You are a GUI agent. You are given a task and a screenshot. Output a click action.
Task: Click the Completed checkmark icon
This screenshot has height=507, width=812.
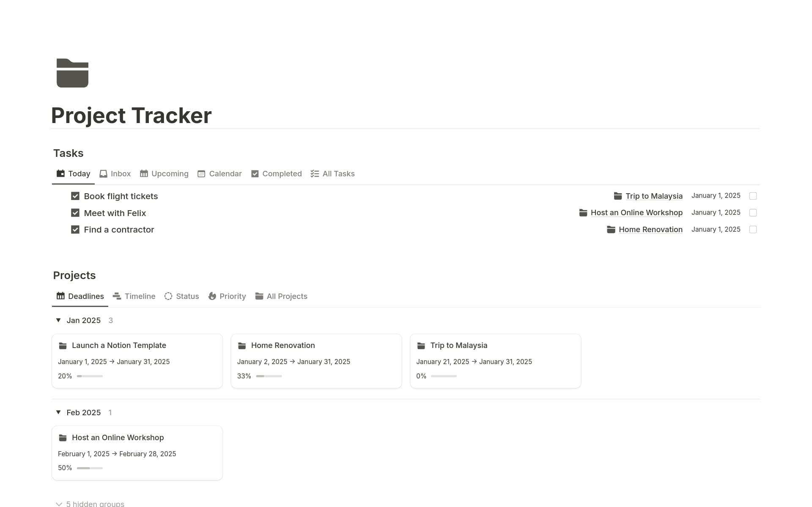(255, 173)
